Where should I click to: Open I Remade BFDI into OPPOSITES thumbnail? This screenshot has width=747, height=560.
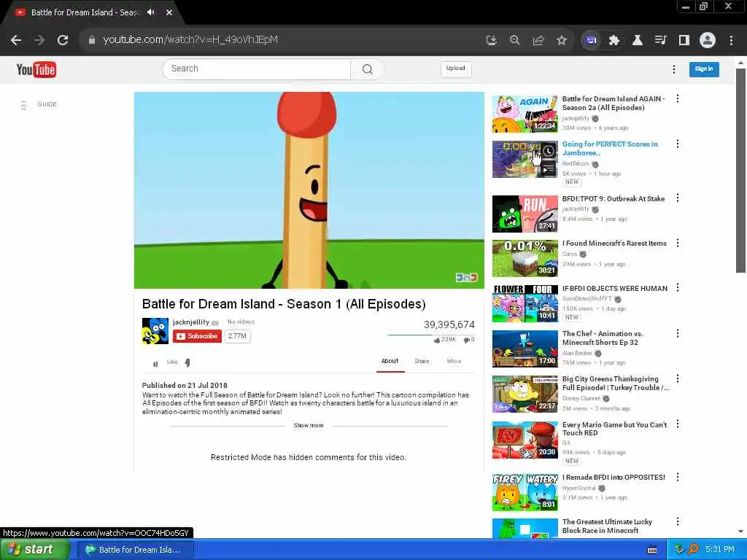525,492
